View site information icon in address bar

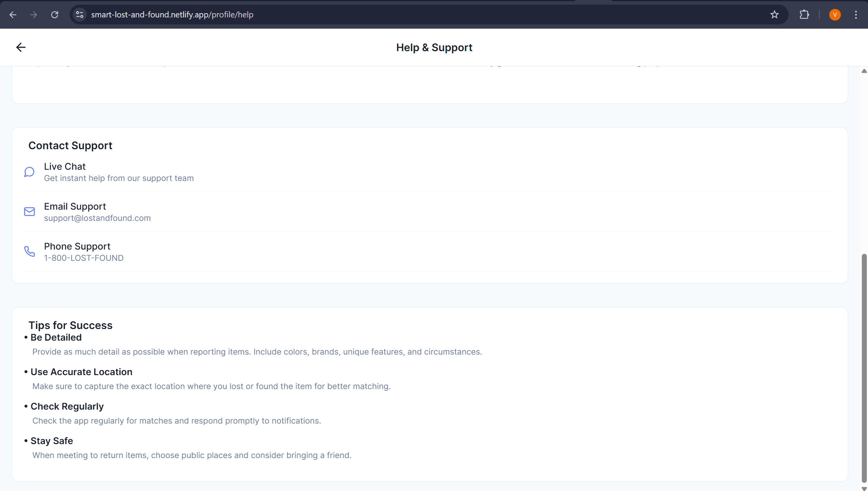pos(79,15)
